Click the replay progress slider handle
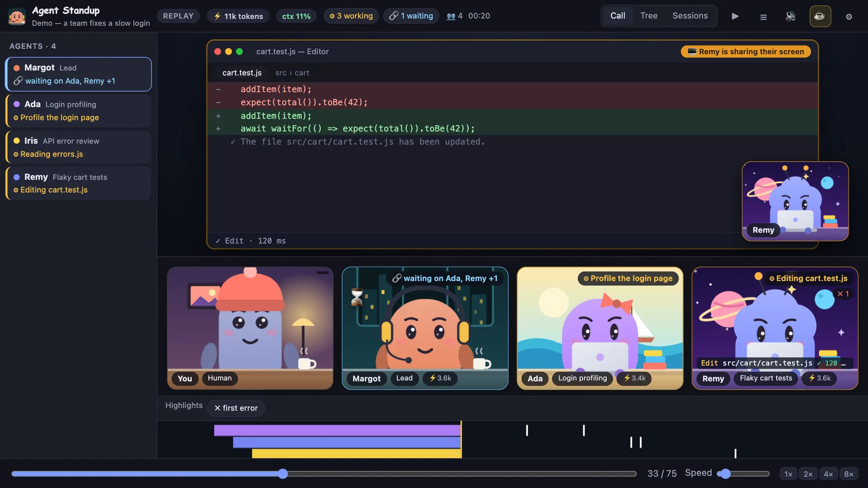Image resolution: width=868 pixels, height=488 pixels. click(x=283, y=474)
